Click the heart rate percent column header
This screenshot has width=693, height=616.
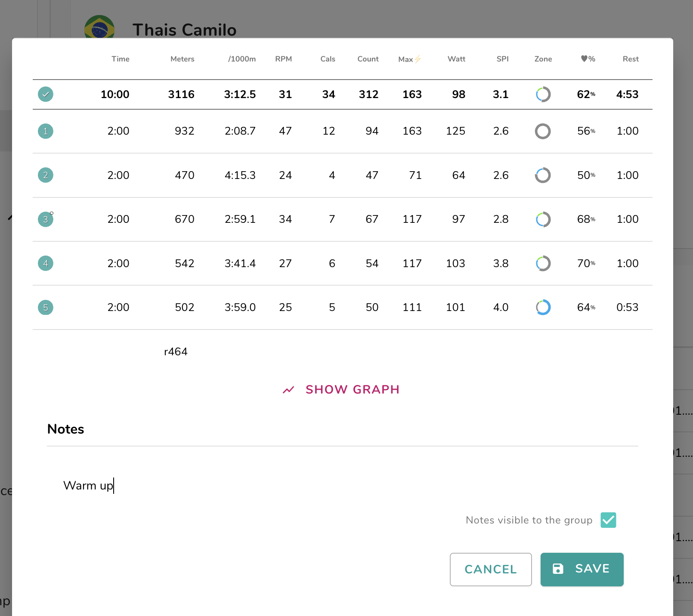point(588,59)
